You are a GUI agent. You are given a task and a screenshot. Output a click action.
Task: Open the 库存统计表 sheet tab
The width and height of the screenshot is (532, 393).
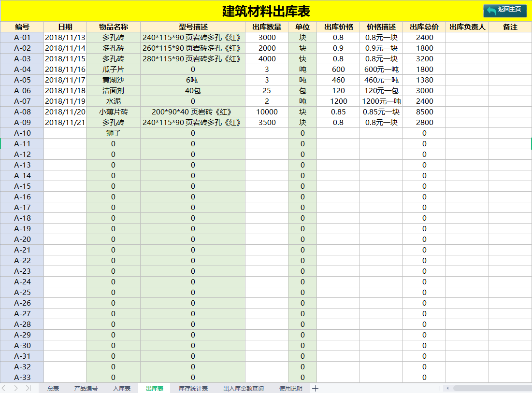195,388
